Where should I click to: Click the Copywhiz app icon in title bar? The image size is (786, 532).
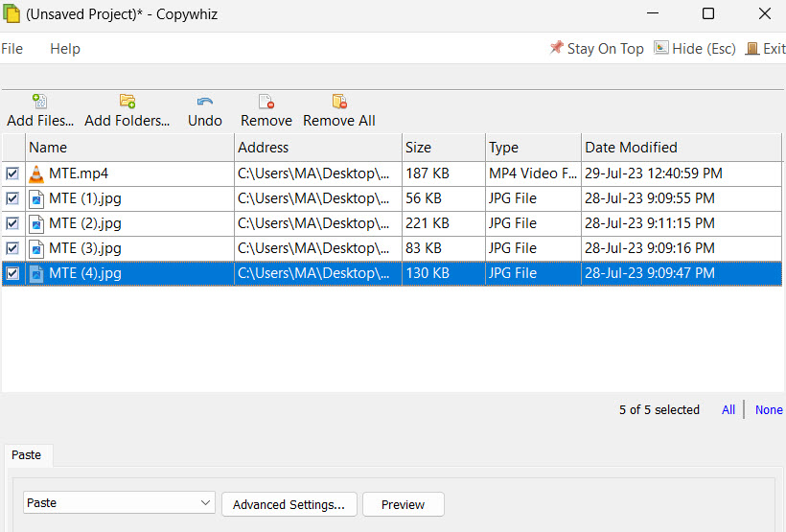(12, 13)
